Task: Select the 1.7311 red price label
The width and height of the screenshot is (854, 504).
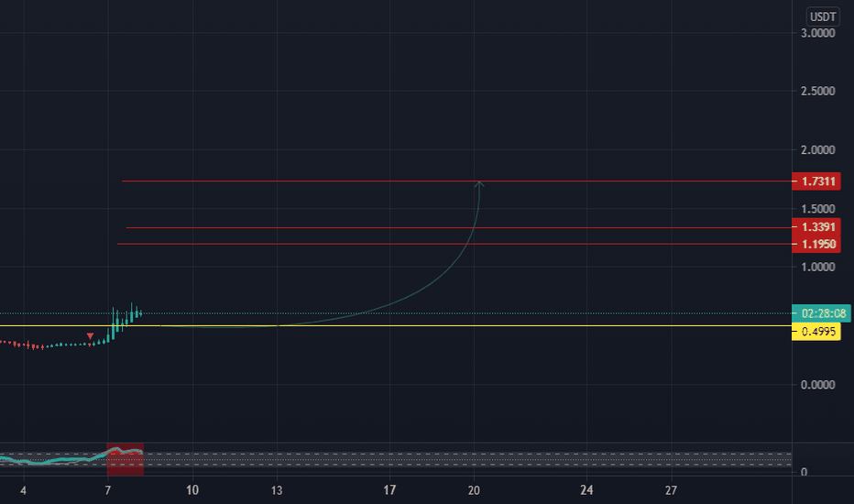Action: pos(816,181)
